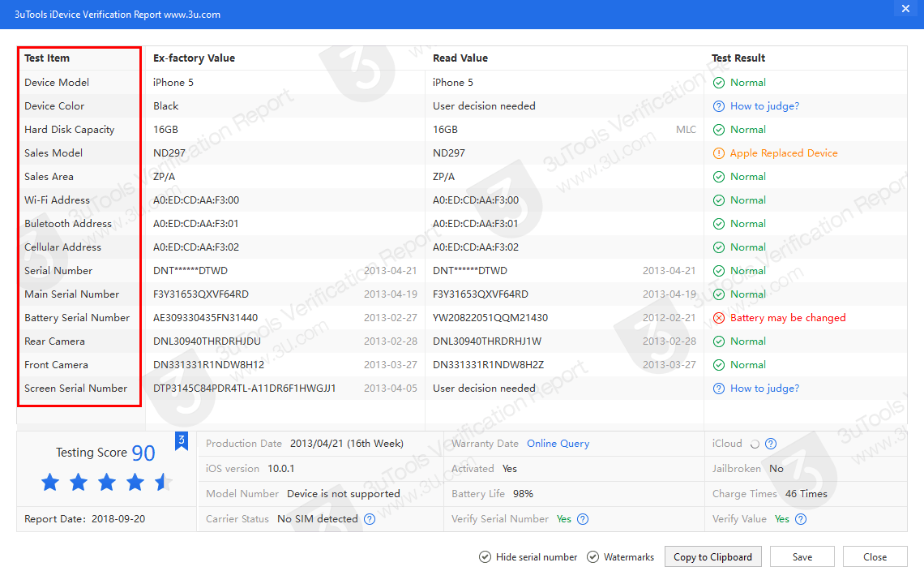Click the orange warning icon for Sales Model
Screen dimensions: 924x584
718,153
